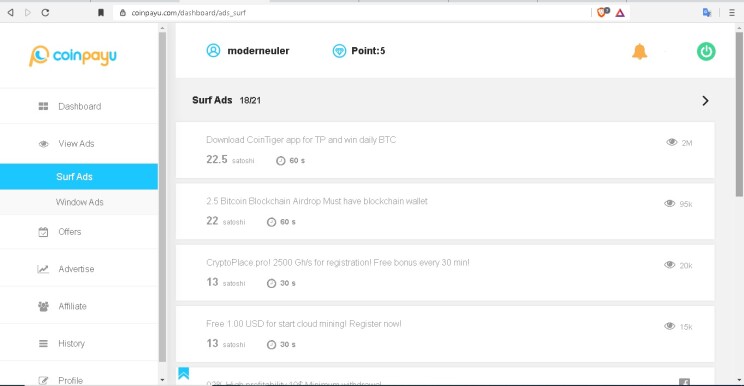Click the blue bookmark ribbon on bottom ad
Viewport: 744px width, 386px height.
184,373
